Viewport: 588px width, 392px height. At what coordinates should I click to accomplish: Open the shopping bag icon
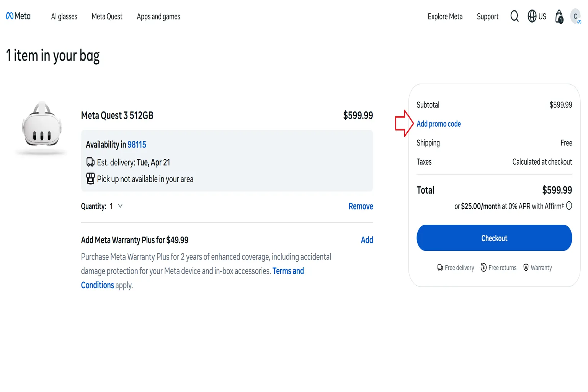(x=559, y=16)
